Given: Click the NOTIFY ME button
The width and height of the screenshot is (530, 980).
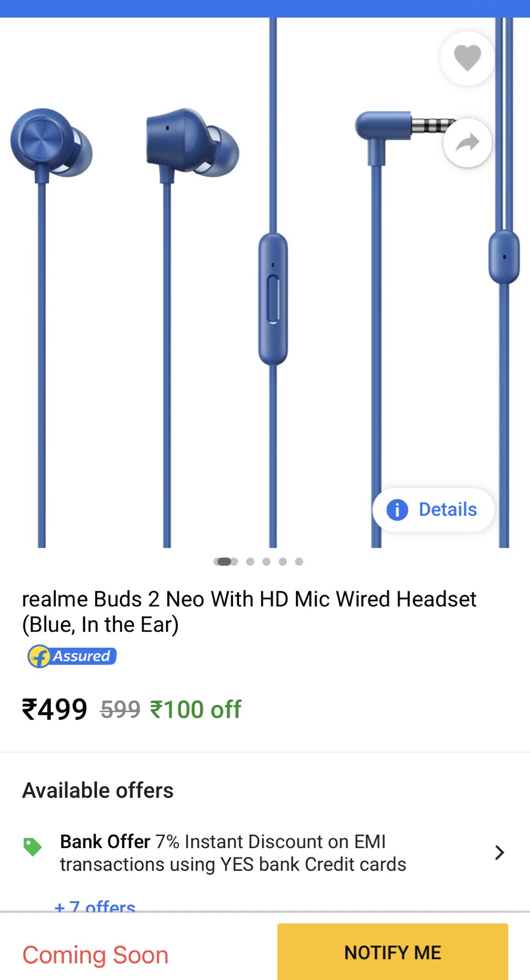Looking at the screenshot, I should tap(393, 952).
